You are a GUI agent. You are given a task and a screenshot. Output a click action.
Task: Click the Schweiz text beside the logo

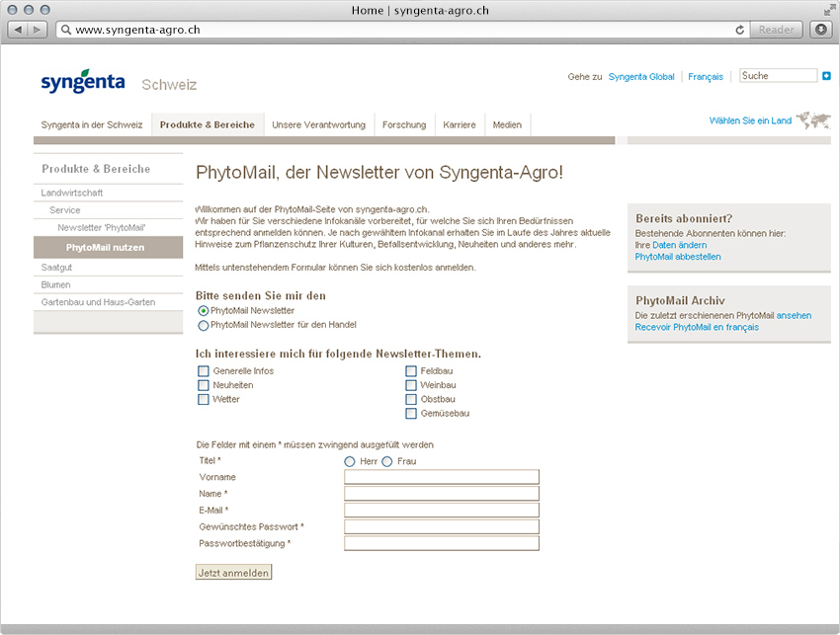click(x=169, y=85)
